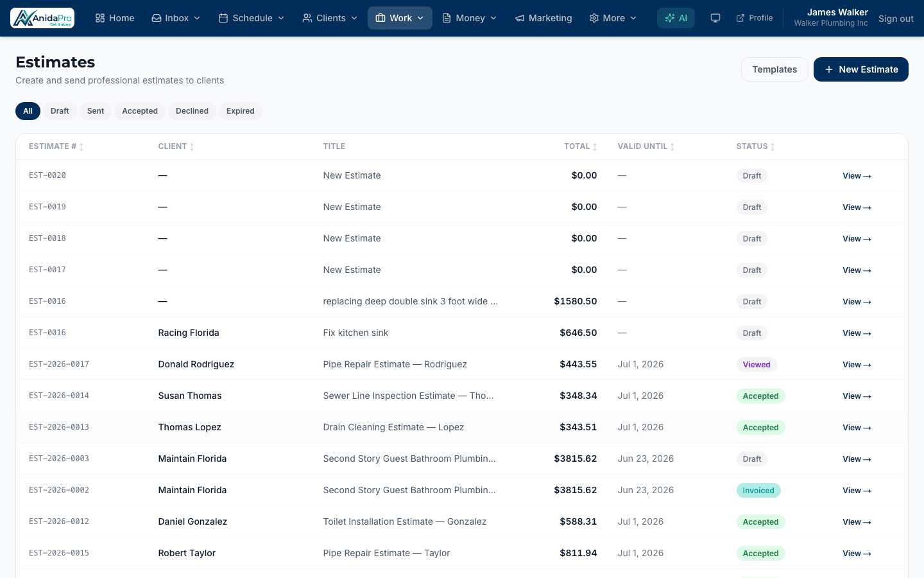
Task: Expand the Inbox dropdown chevron
Action: [x=197, y=18]
